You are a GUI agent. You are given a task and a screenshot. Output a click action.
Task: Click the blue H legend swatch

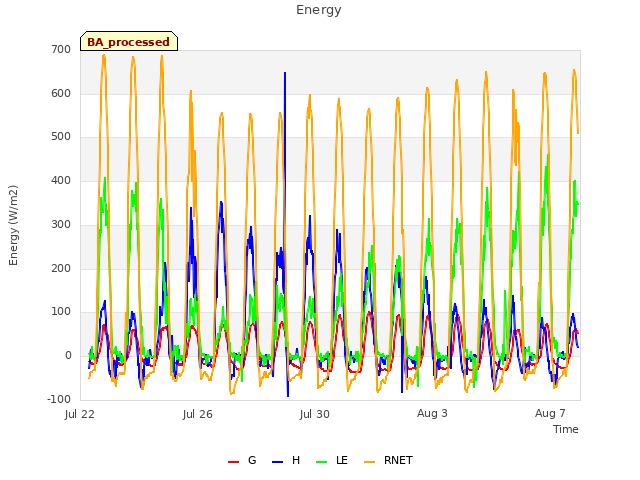point(277,462)
